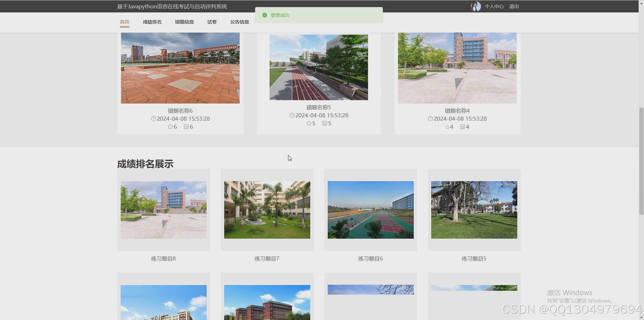Click the clock icon under 错题名称5
Image resolution: width=644 pixels, height=320 pixels.
pyautogui.click(x=292, y=115)
